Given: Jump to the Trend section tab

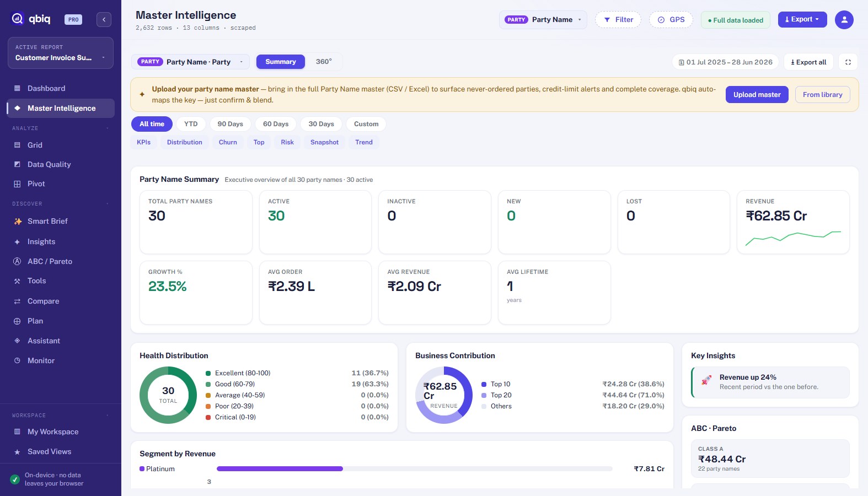Looking at the screenshot, I should [364, 142].
